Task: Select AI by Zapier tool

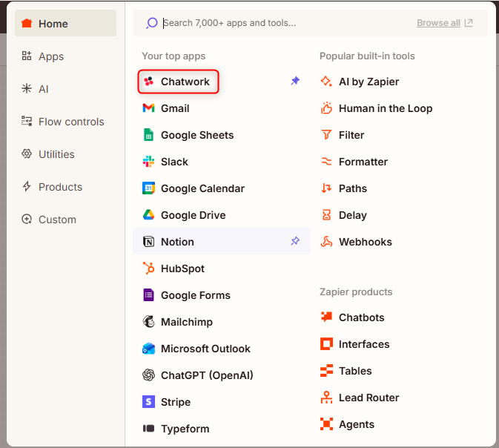Action: (x=369, y=82)
